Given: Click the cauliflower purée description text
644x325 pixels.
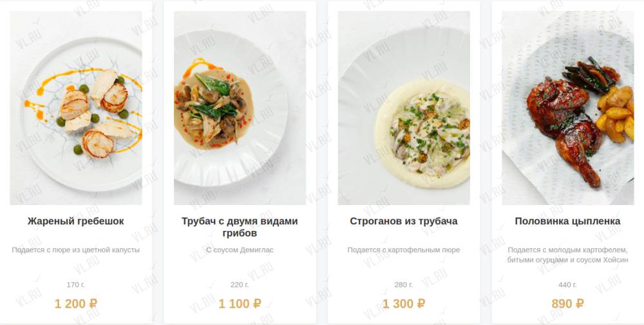Looking at the screenshot, I should (x=76, y=250).
